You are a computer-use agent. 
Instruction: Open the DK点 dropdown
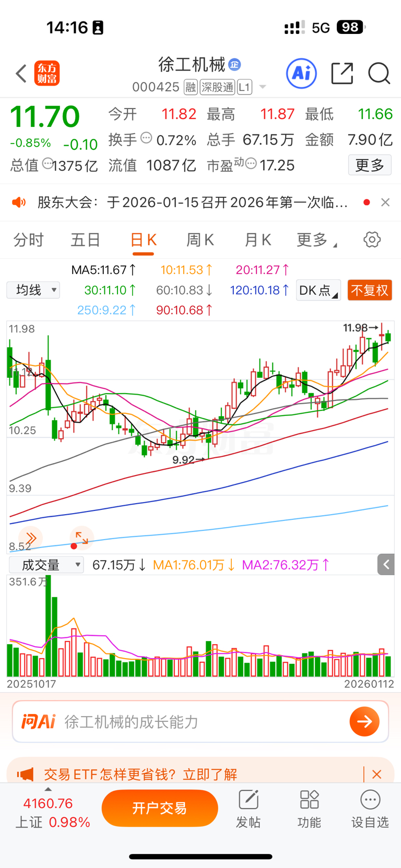pos(319,290)
